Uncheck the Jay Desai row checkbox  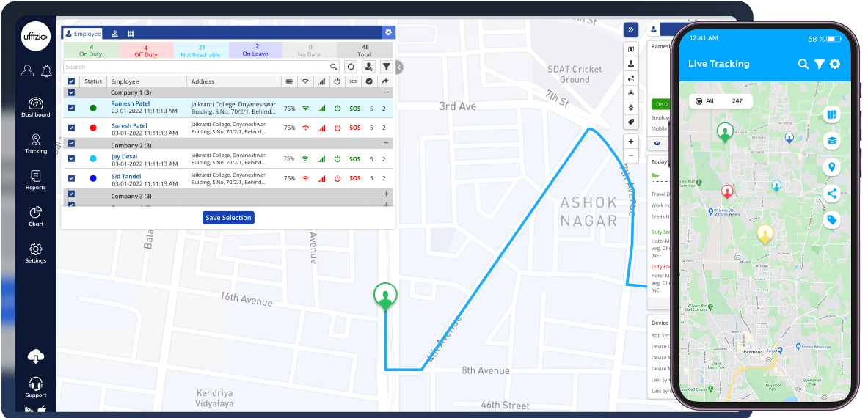[71, 158]
